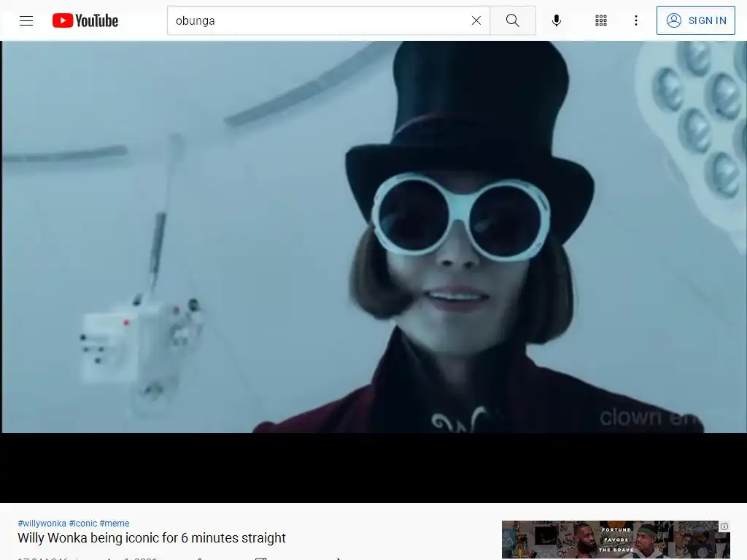The image size is (747, 560).
Task: Run search with magnifying glass button
Action: [x=513, y=20]
